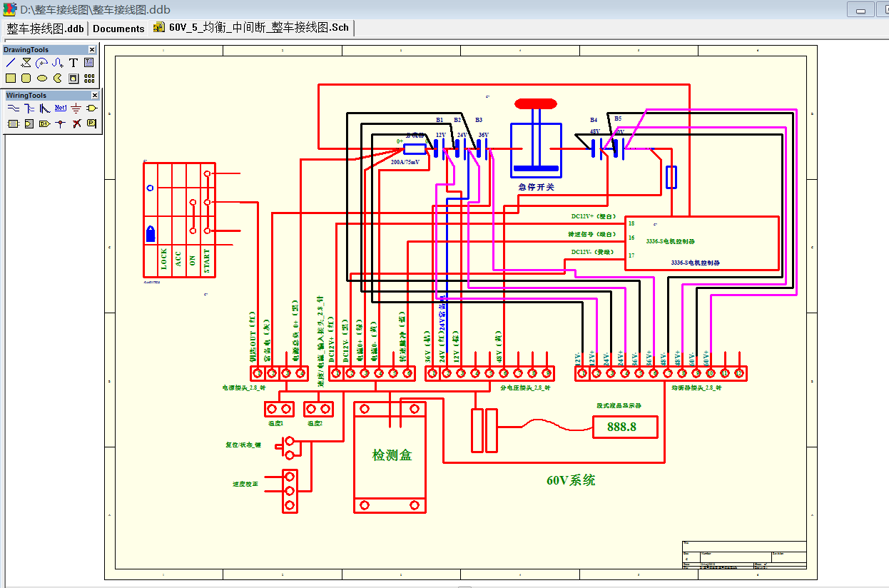Select the Place Bus tool in WiringTools

tap(29, 108)
